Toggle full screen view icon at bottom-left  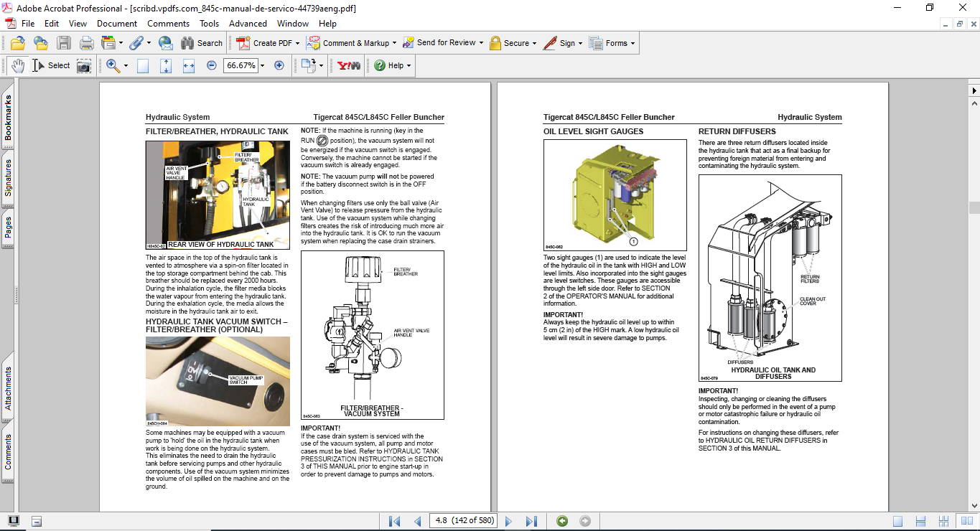pos(13,521)
